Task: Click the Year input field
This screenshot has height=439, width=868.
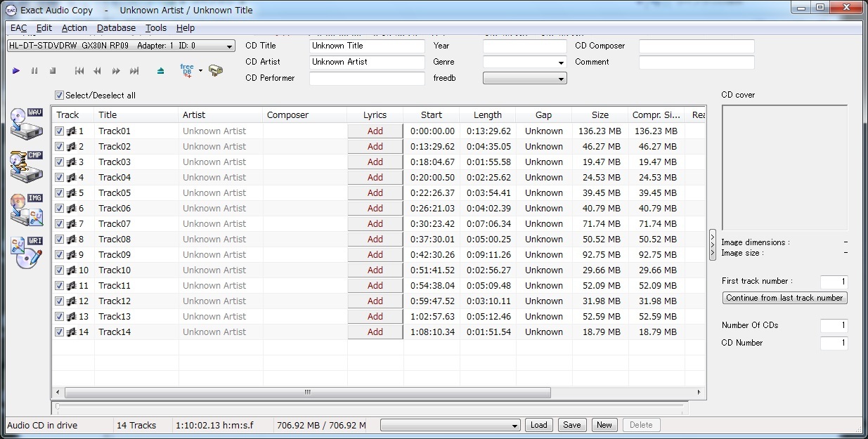Action: click(x=524, y=46)
